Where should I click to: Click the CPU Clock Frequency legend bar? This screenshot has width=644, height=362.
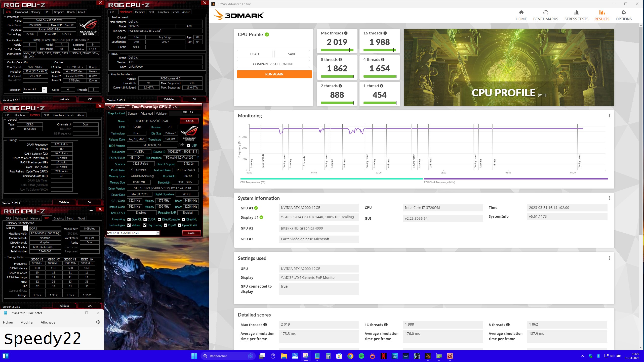(516, 179)
